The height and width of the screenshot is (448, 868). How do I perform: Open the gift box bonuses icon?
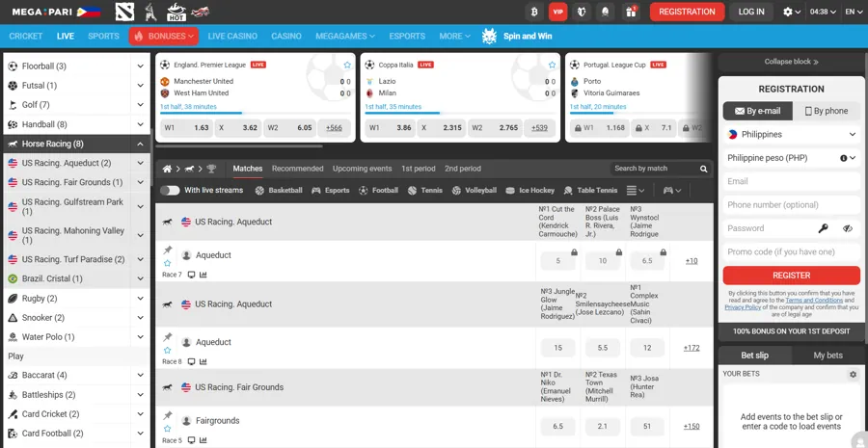click(631, 12)
